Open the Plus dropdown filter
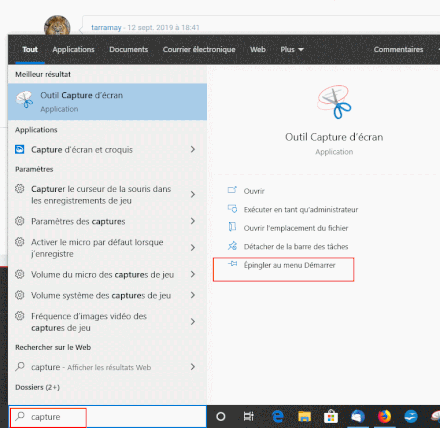440x428 pixels. click(x=292, y=49)
